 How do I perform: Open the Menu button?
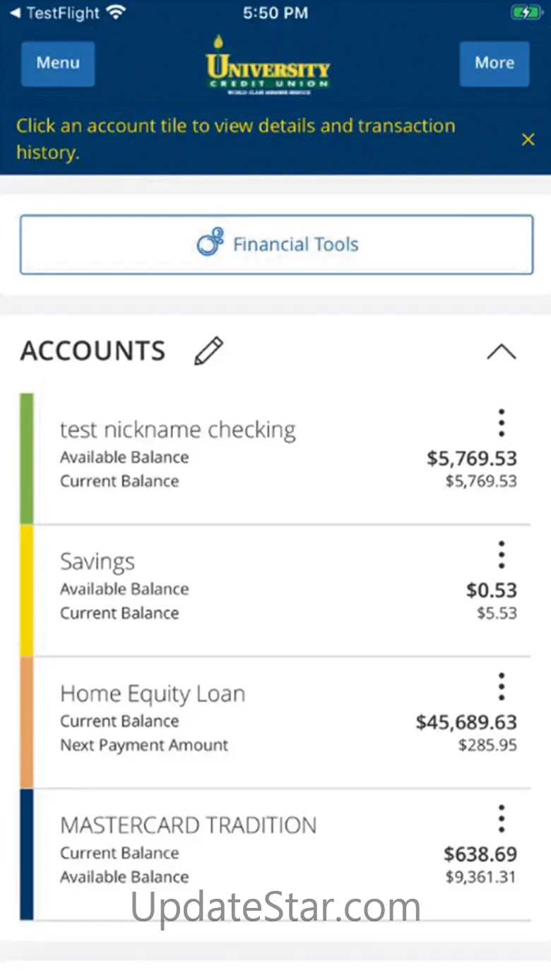pos(58,64)
